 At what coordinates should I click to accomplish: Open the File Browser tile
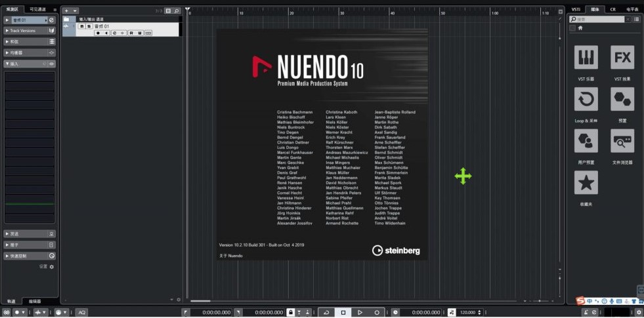pos(622,141)
